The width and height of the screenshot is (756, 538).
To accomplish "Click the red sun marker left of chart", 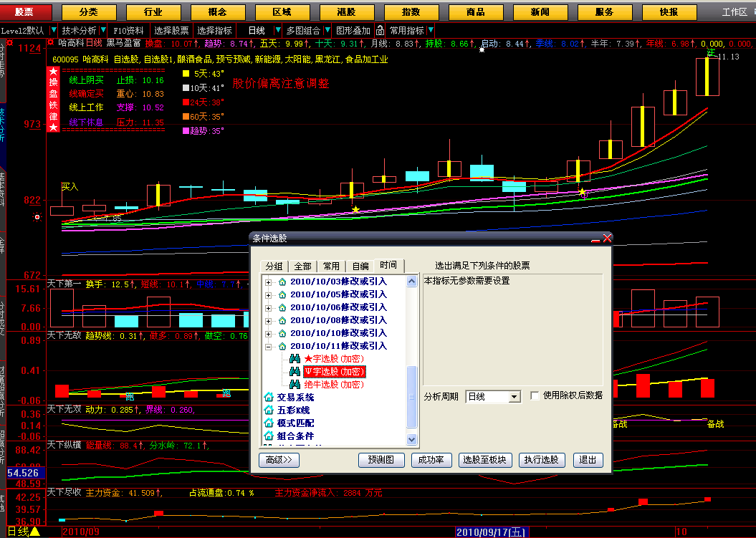I will pyautogui.click(x=37, y=217).
